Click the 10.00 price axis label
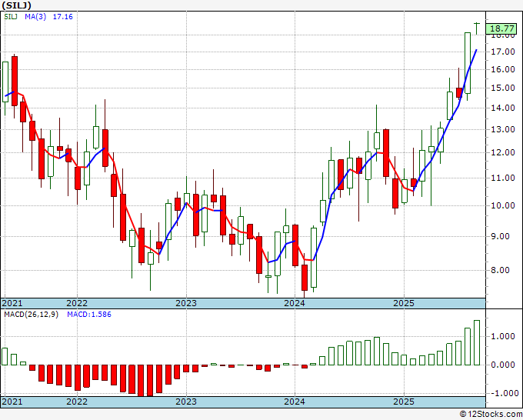The image size is (523, 420). point(503,205)
